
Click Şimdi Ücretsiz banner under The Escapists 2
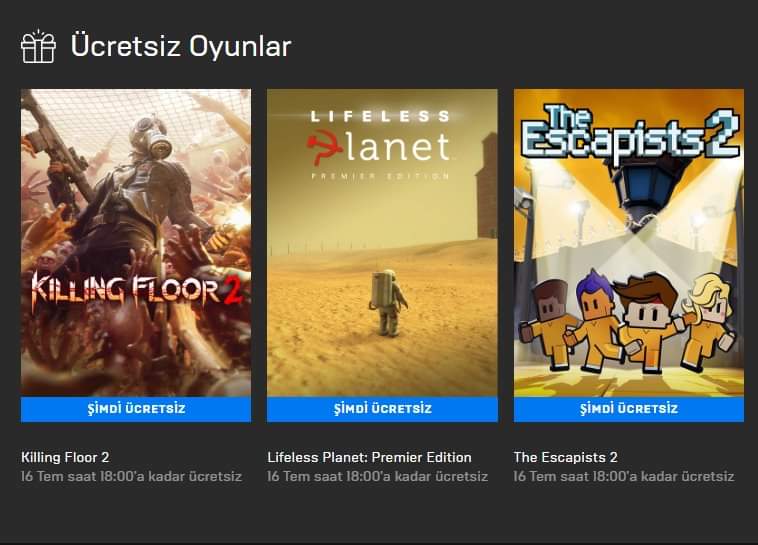click(628, 409)
